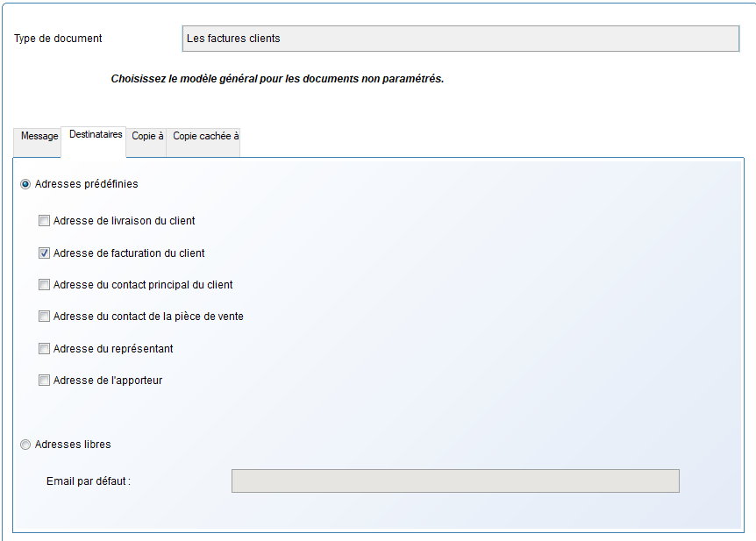Choose the Adresses libres radio option
756x541 pixels.
point(25,445)
